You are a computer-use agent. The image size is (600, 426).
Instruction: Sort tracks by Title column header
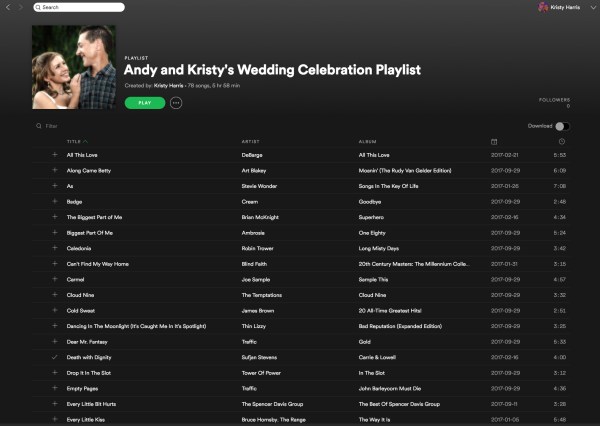(75, 141)
